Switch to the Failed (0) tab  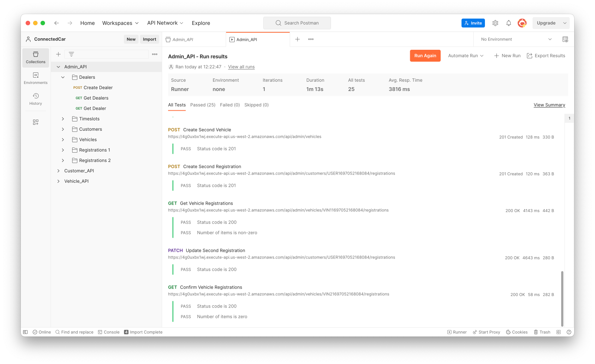tap(230, 105)
